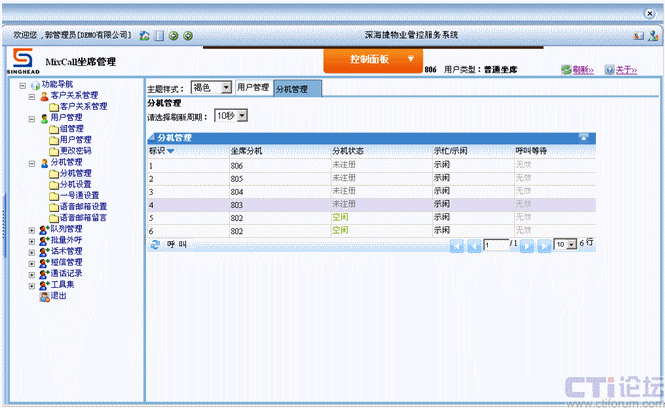
Task: Click the previous page arrow in pager
Action: pyautogui.click(x=472, y=245)
